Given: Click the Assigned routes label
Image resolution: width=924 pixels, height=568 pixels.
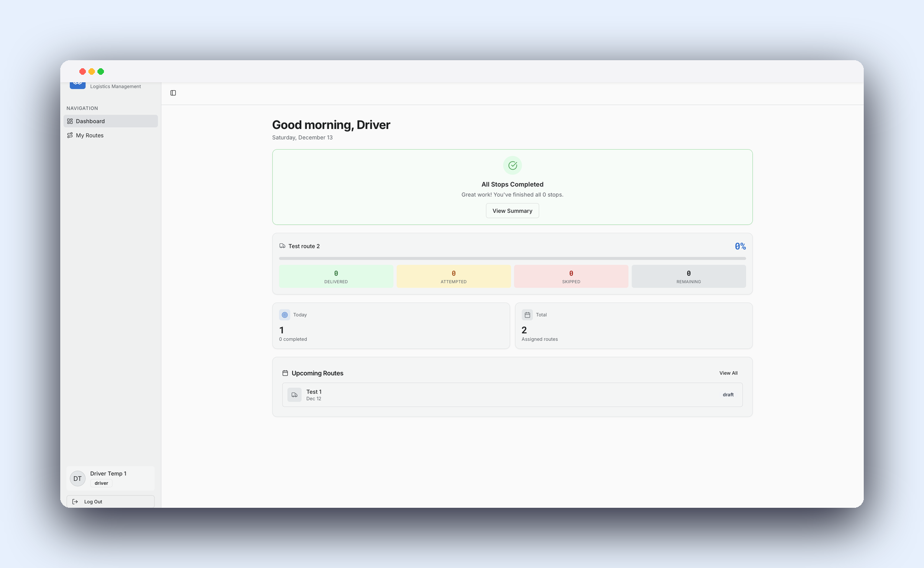Looking at the screenshot, I should coord(539,339).
